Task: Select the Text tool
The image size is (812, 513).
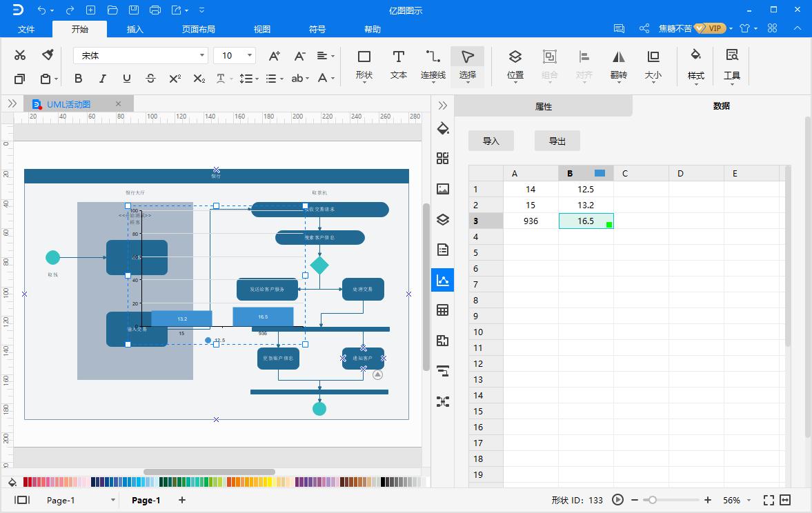Action: click(x=399, y=65)
